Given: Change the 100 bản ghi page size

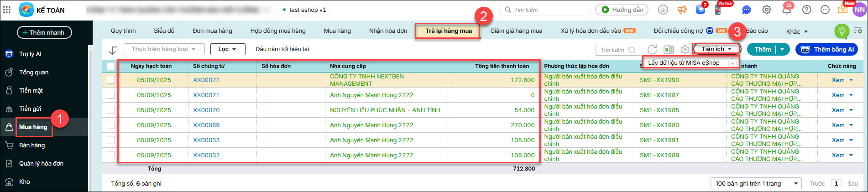Looking at the screenshot, I should 756,183.
